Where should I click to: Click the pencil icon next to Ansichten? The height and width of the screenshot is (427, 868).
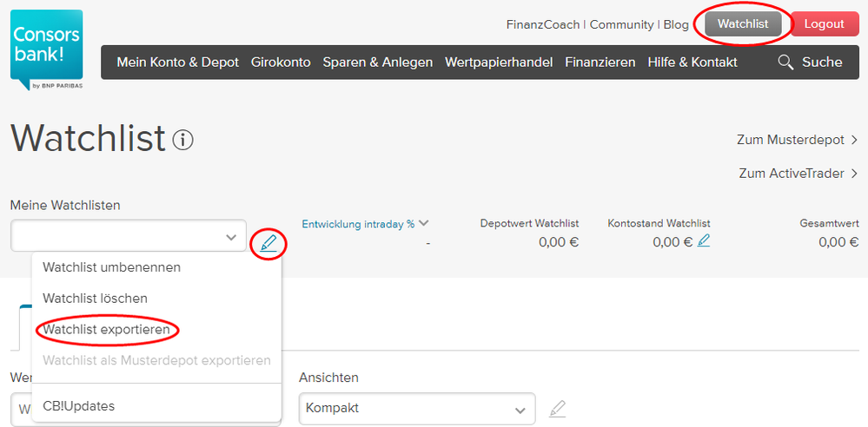558,409
